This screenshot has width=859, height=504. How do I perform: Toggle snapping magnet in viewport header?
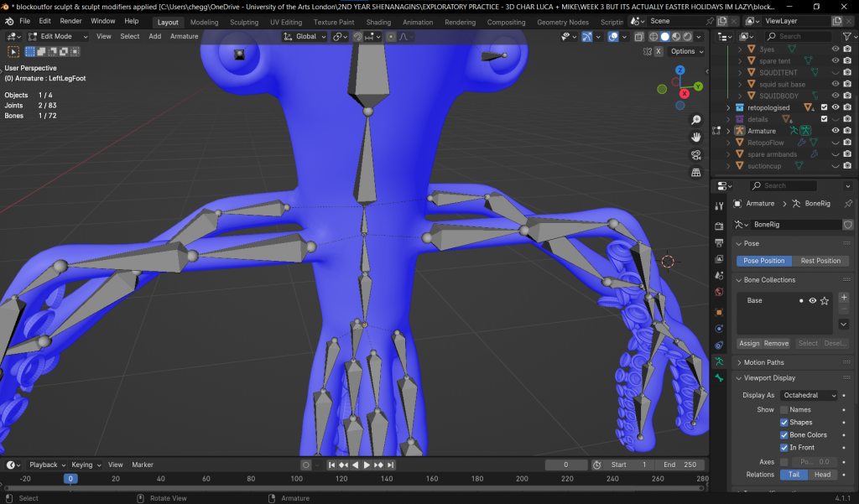357,37
